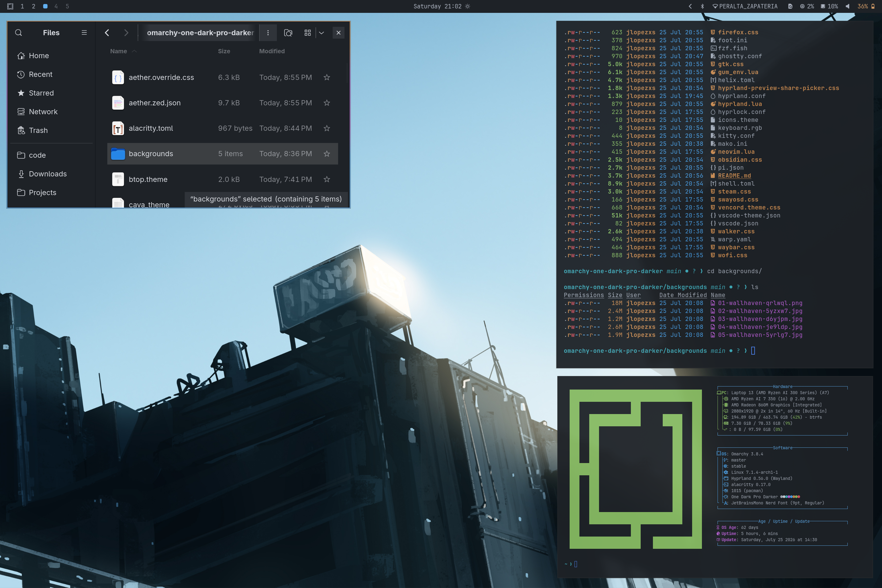
Task: Click the README.md entry in the terminal listing
Action: (734, 175)
